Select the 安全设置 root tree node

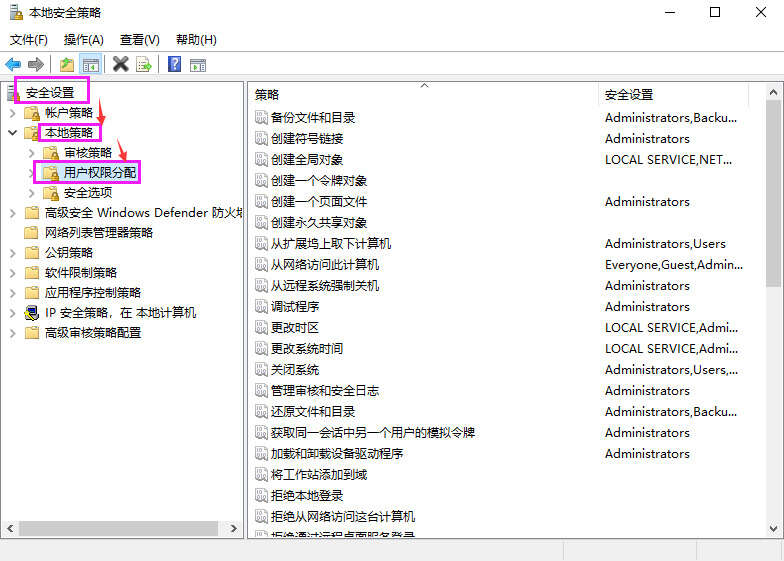tap(50, 92)
